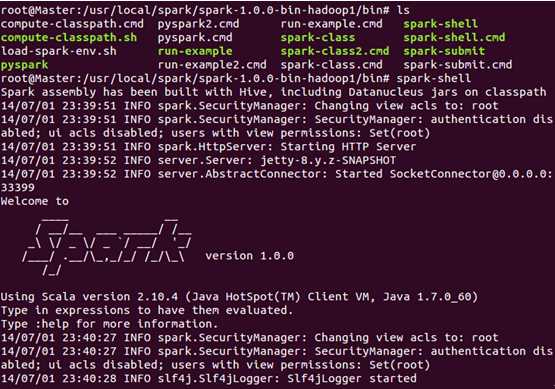Screen dimensions: 555x389
Task: Click the green pyspark executable name
Action: point(24,65)
